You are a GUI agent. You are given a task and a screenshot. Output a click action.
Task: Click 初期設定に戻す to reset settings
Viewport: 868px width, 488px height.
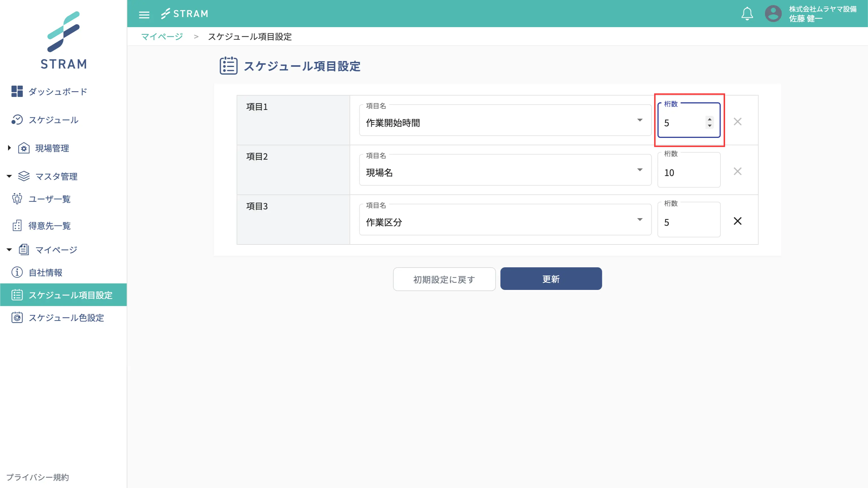[444, 279]
